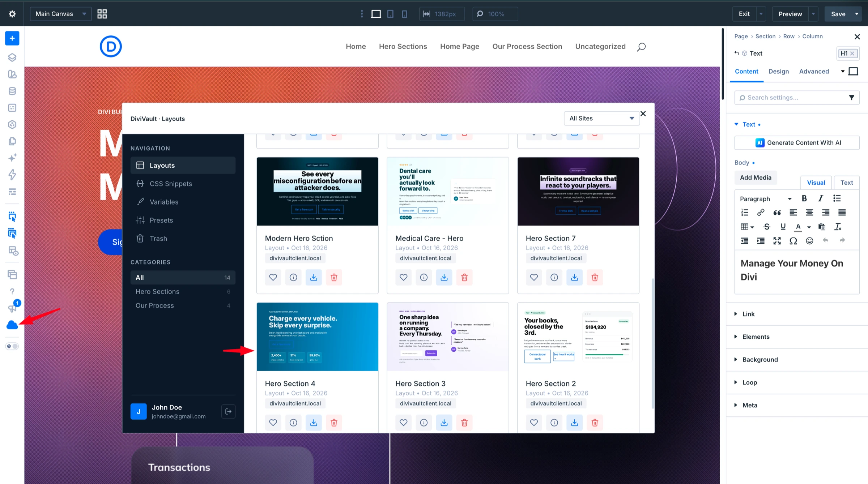This screenshot has height=484, width=868.
Task: Click the Save button
Action: 838,14
